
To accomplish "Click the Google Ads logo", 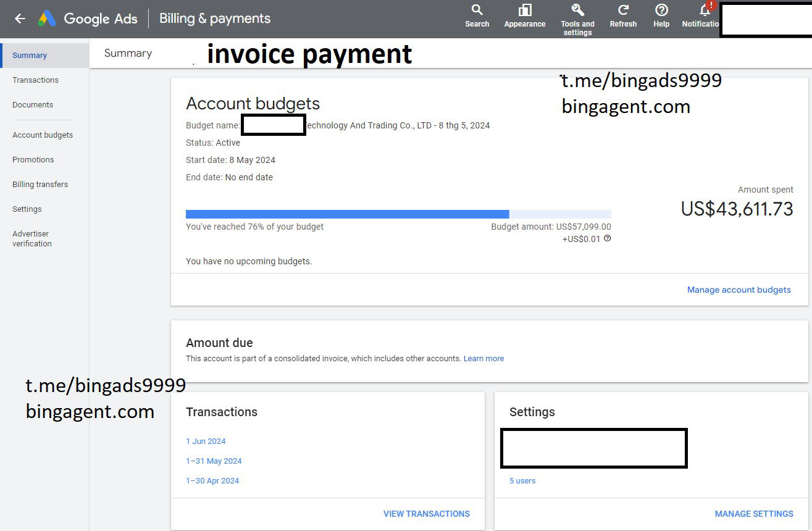I will click(x=88, y=19).
